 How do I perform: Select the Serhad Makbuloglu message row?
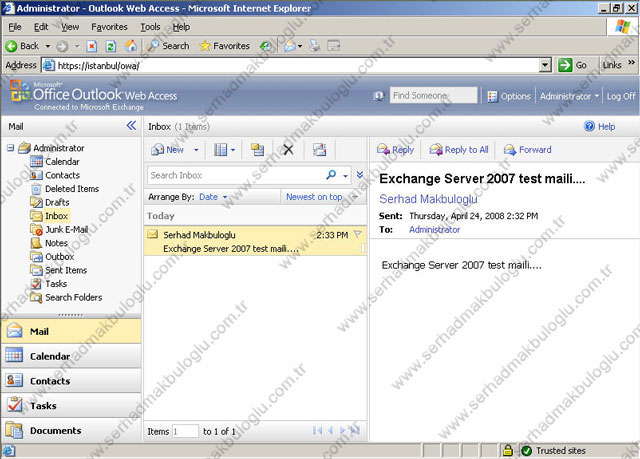(x=255, y=241)
